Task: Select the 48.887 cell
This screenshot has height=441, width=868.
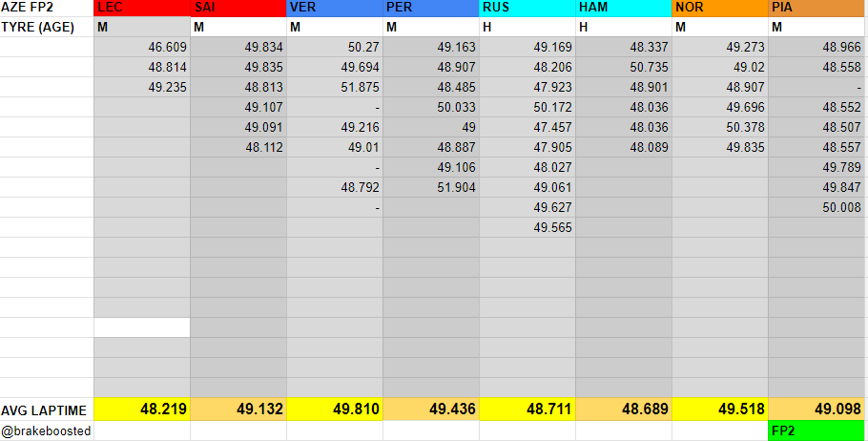Action: click(x=431, y=147)
